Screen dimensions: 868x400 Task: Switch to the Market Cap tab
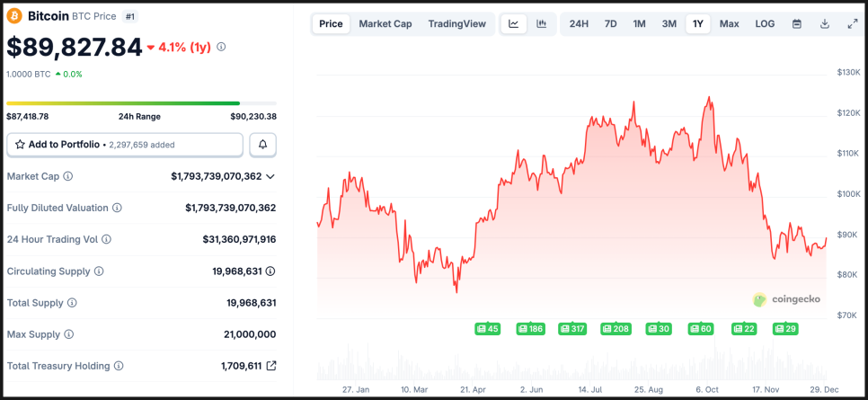point(385,24)
